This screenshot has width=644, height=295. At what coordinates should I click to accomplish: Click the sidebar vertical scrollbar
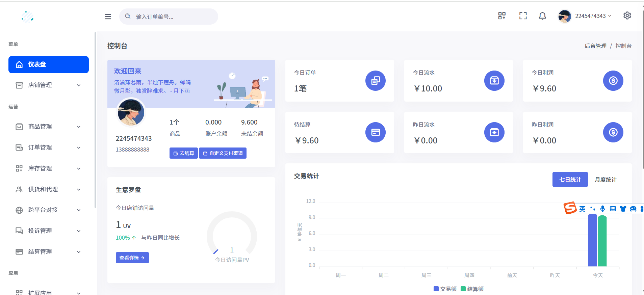click(96, 120)
